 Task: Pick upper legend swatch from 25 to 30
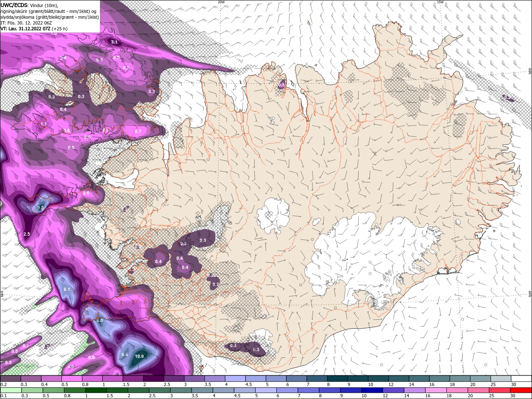pyautogui.click(x=501, y=379)
